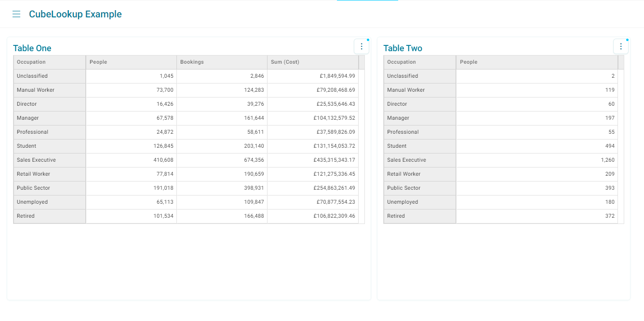This screenshot has height=321, width=644.
Task: Click the cost cell £435,315,343.17
Action: 313,160
